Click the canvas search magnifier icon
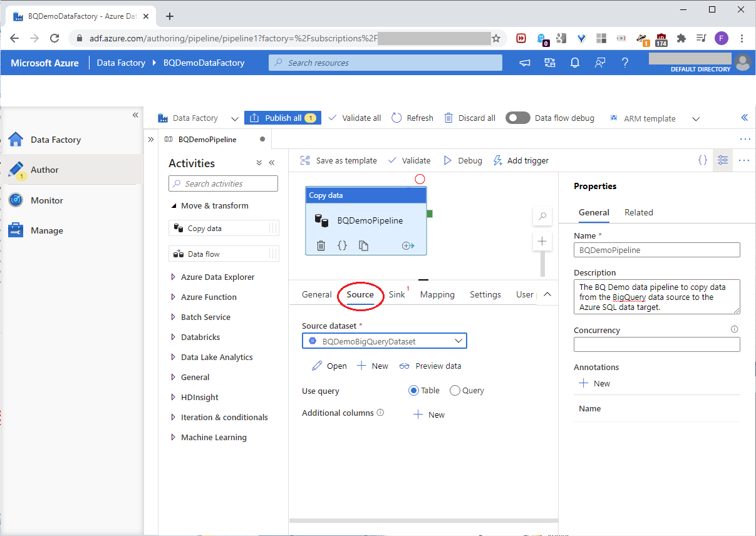Screen dimensions: 756x536 click(542, 217)
